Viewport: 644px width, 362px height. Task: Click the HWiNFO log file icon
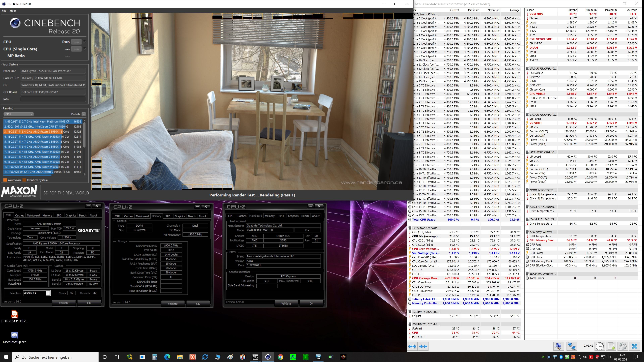click(611, 346)
